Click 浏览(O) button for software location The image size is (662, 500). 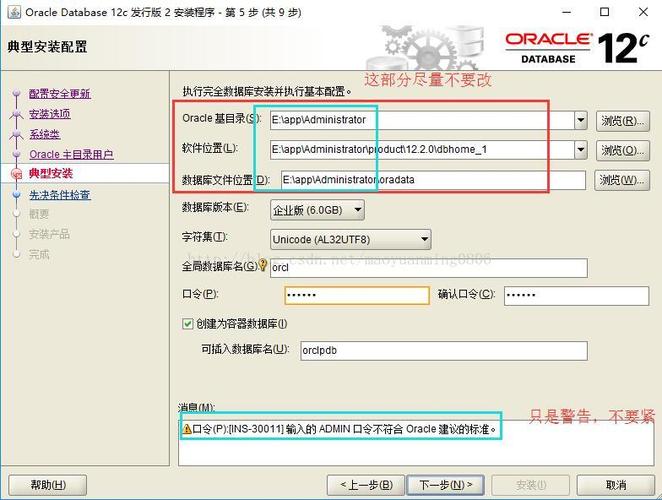(622, 150)
